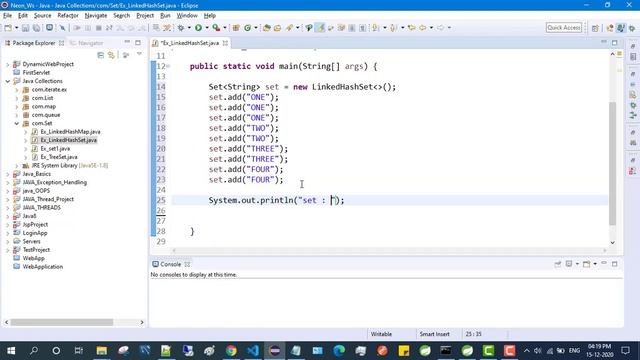This screenshot has width=640, height=360.
Task: Toggle Link with Editor in Package Explorer
Action: tap(111, 55)
